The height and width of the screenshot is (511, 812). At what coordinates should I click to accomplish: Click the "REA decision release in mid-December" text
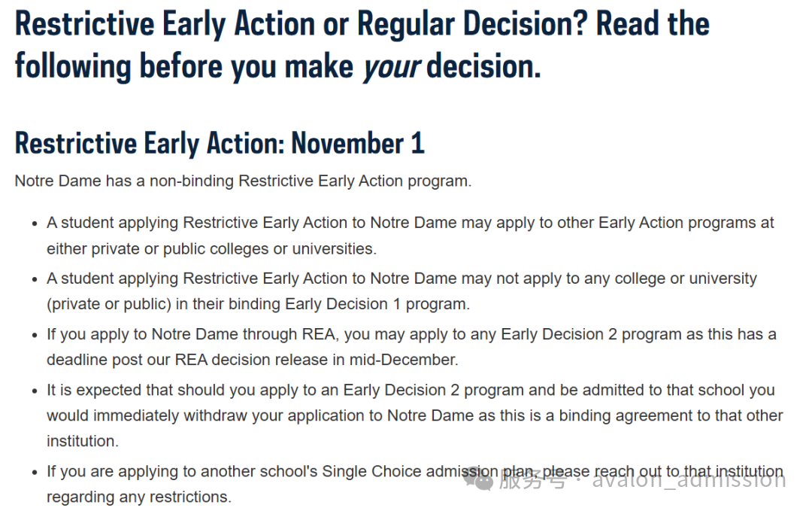[x=316, y=360]
